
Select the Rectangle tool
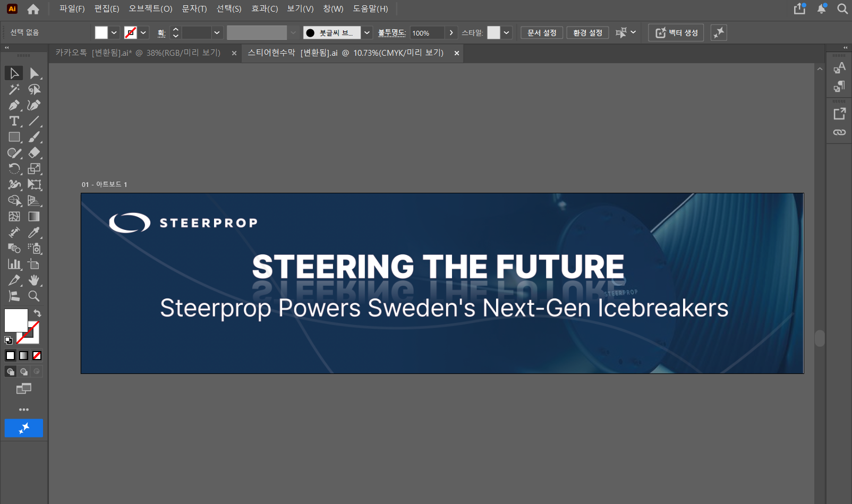coord(14,137)
